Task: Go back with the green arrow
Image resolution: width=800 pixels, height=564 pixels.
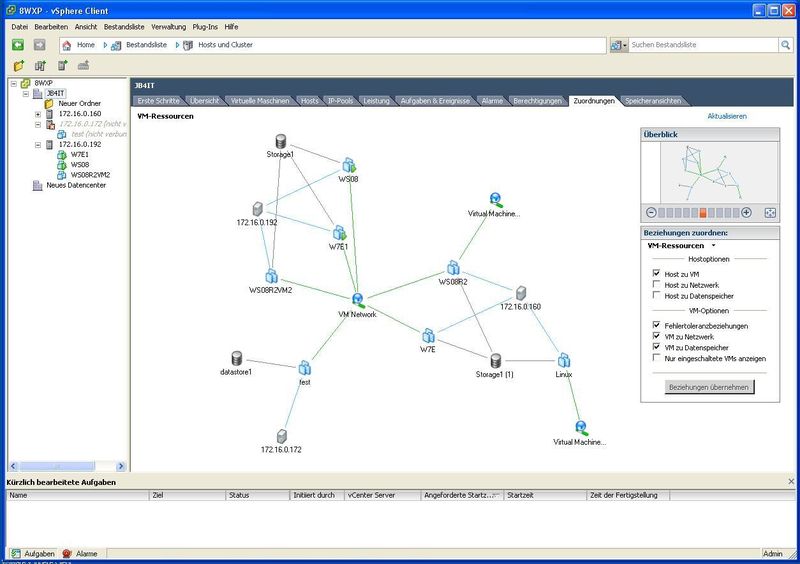Action: [18, 45]
